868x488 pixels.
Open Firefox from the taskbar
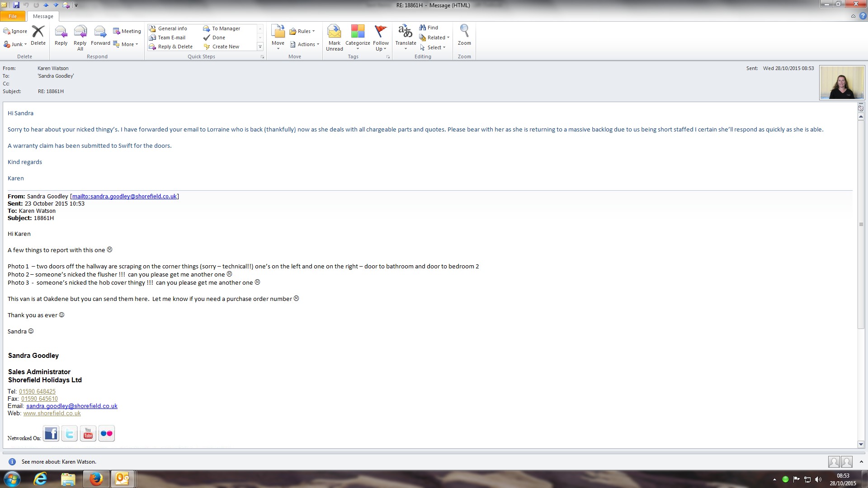click(x=96, y=479)
